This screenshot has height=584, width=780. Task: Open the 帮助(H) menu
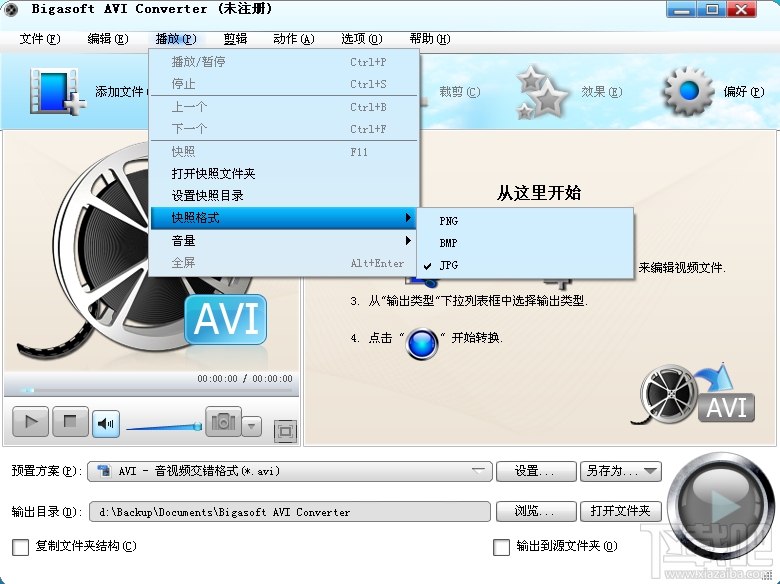[430, 39]
